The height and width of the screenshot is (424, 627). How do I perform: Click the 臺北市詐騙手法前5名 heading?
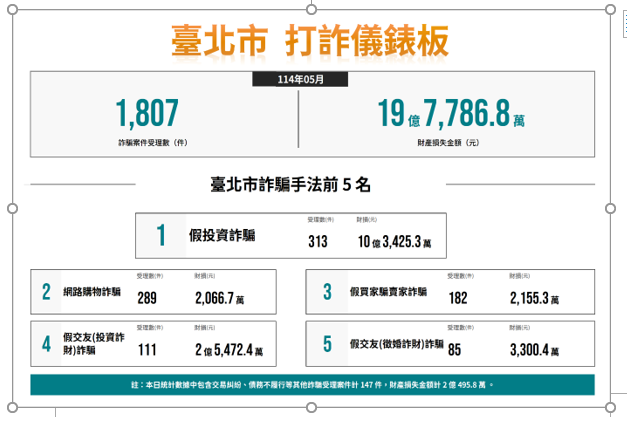(x=290, y=184)
